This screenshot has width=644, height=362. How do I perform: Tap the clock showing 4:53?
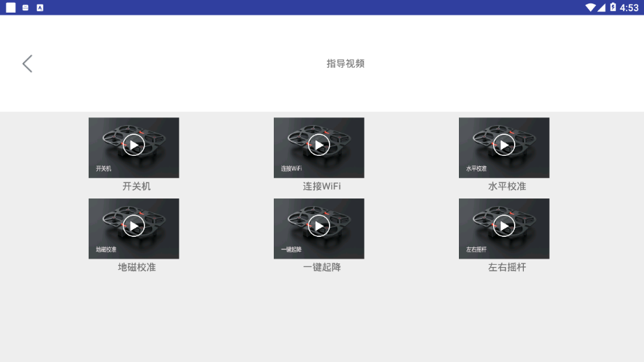pos(629,8)
